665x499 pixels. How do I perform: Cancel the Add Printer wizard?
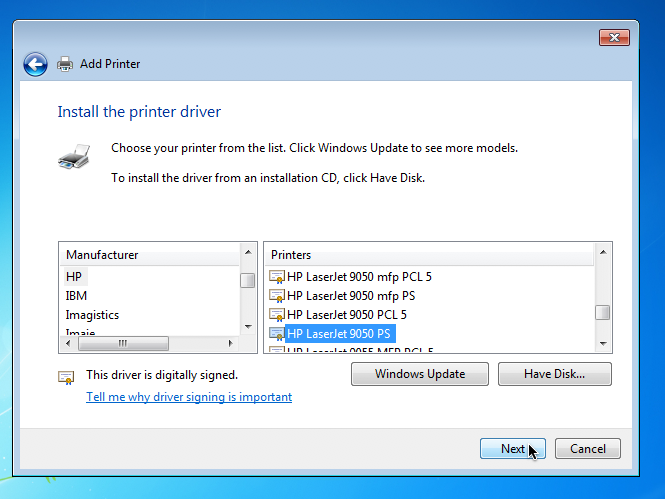coord(588,449)
